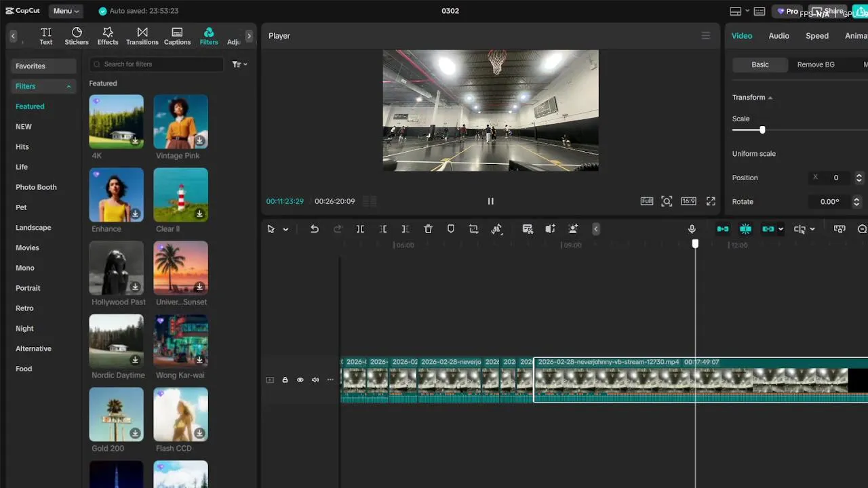868x488 pixels.
Task: Delete left of playhead
Action: coord(382,229)
